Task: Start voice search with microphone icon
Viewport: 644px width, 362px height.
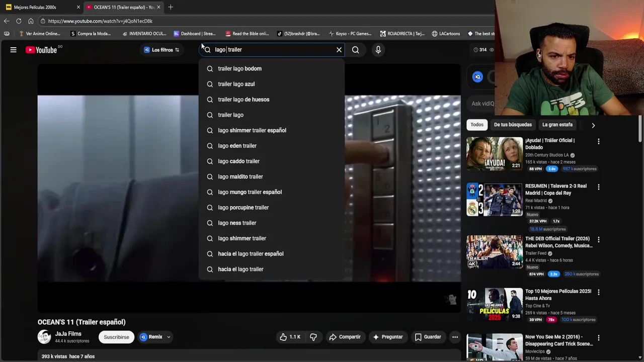Action: coord(378,50)
